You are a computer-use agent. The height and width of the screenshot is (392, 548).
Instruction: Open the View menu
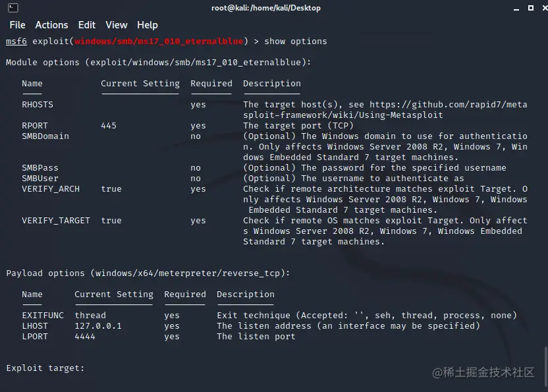[117, 25]
